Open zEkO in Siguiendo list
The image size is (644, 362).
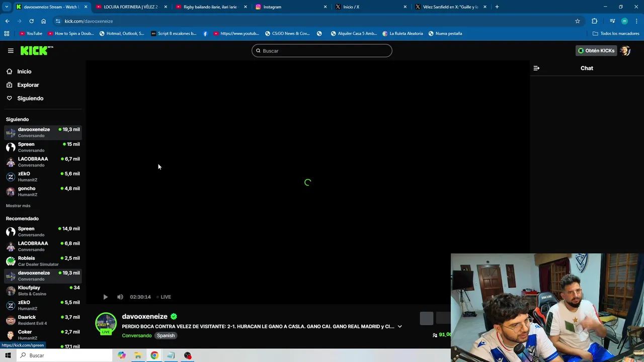pos(43,176)
